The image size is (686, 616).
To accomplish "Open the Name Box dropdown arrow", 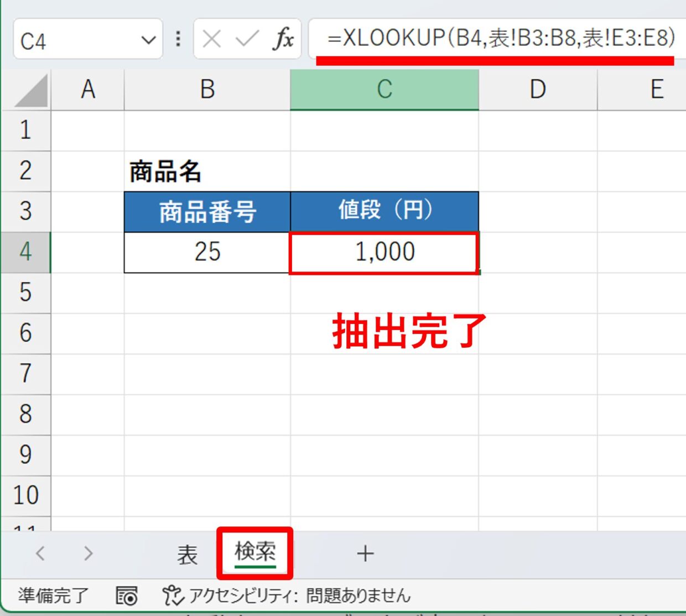I will pos(148,40).
